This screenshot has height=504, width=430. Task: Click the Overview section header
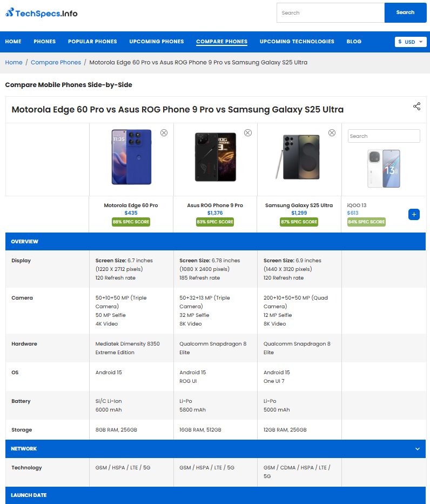pyautogui.click(x=216, y=241)
